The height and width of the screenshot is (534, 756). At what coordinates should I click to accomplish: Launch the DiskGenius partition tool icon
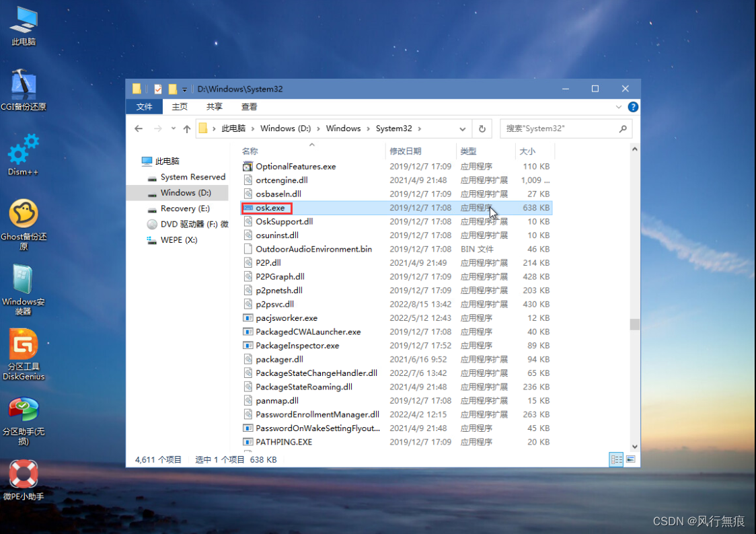point(23,354)
